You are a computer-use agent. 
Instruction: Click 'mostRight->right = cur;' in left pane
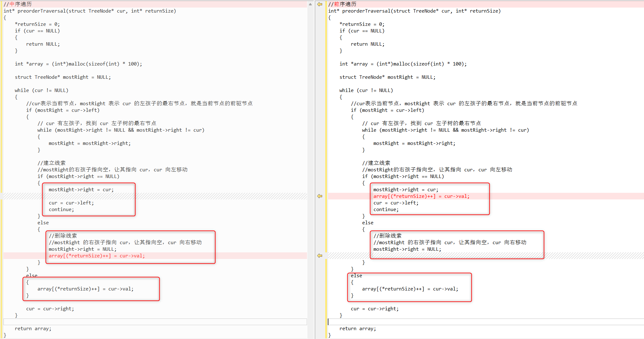coord(81,190)
